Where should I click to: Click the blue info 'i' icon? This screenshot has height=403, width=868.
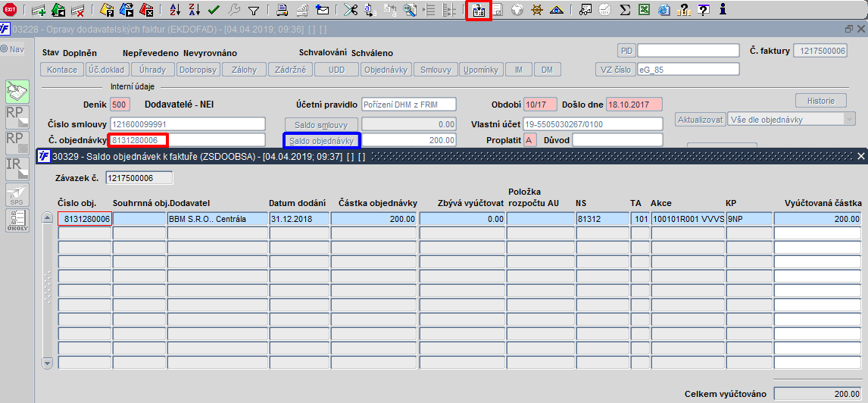click(x=723, y=9)
